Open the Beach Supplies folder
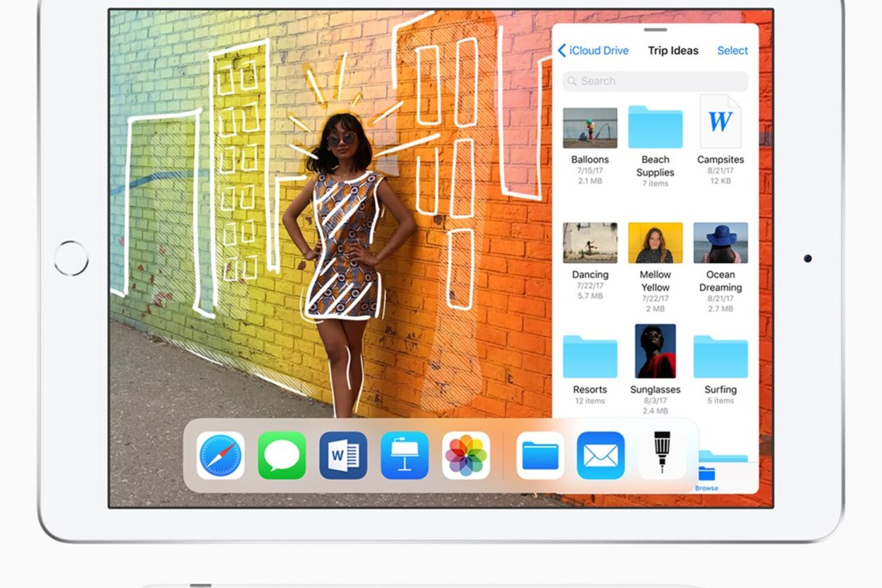Screen dimensions: 882x588 [655, 128]
